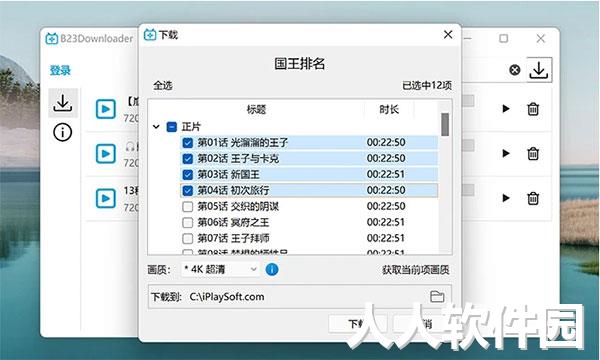The height and width of the screenshot is (360, 600).
Task: Click the 已选中12项 selection count text
Action: pos(427,85)
